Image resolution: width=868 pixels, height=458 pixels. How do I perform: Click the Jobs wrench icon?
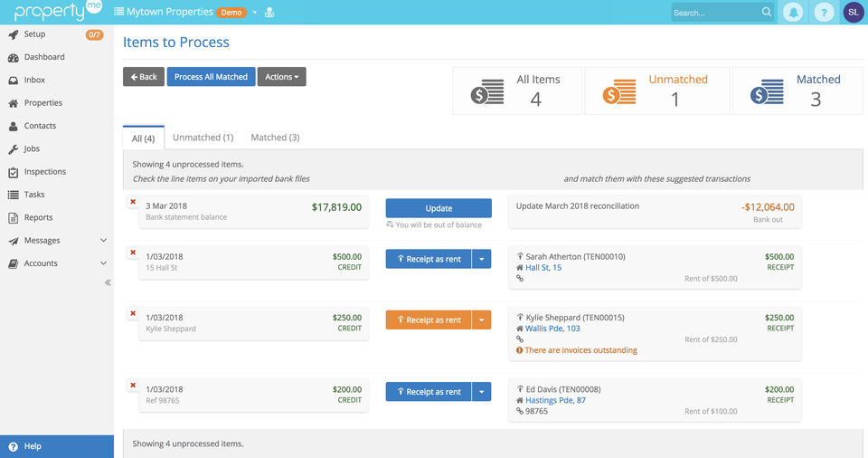pos(14,149)
